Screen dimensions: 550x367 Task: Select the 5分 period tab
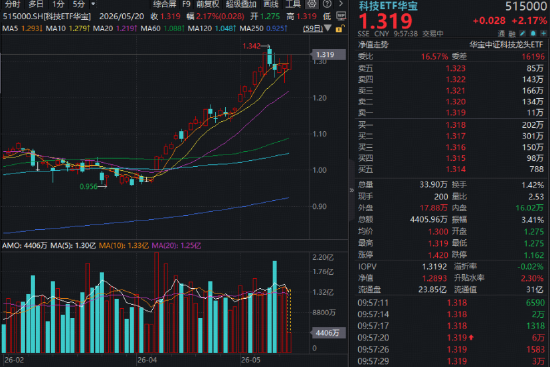point(79,4)
